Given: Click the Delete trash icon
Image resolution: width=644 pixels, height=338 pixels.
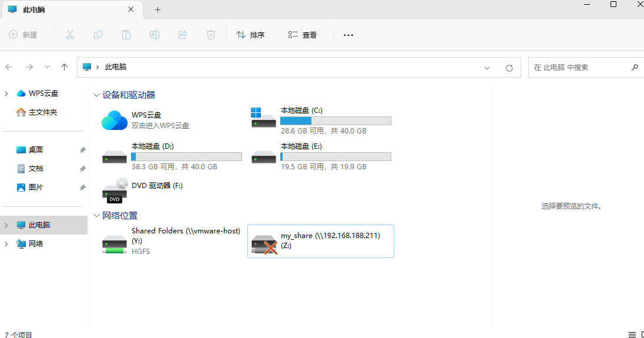Looking at the screenshot, I should tap(211, 35).
